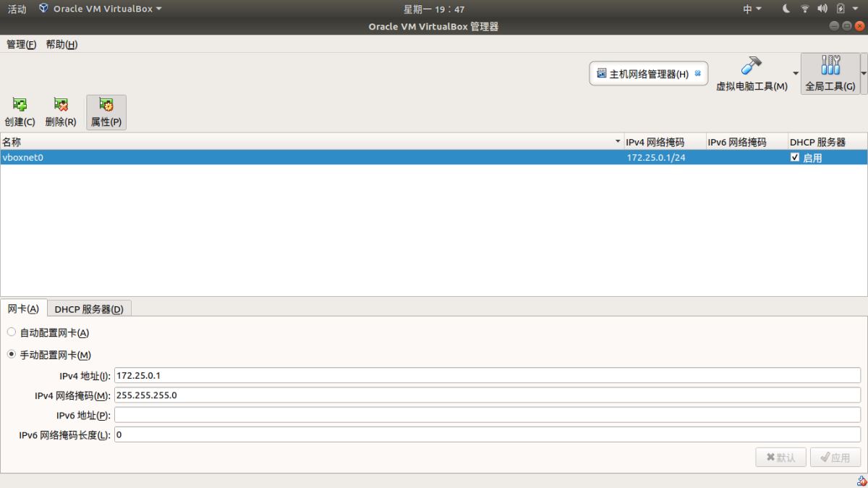Click the 应用 apply button

click(835, 458)
